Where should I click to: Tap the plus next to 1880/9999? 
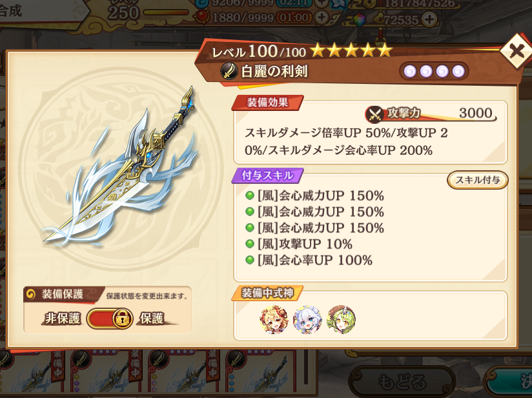pyautogui.click(x=322, y=17)
